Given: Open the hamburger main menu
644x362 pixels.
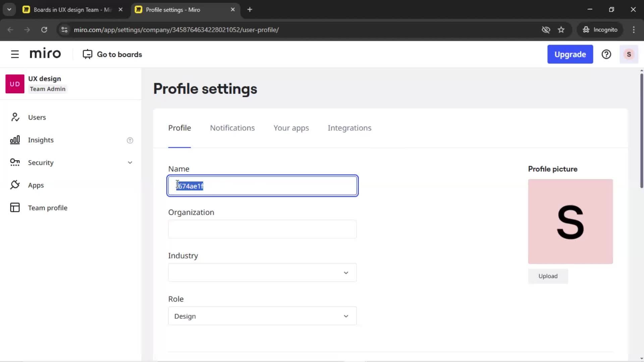Looking at the screenshot, I should [15, 54].
